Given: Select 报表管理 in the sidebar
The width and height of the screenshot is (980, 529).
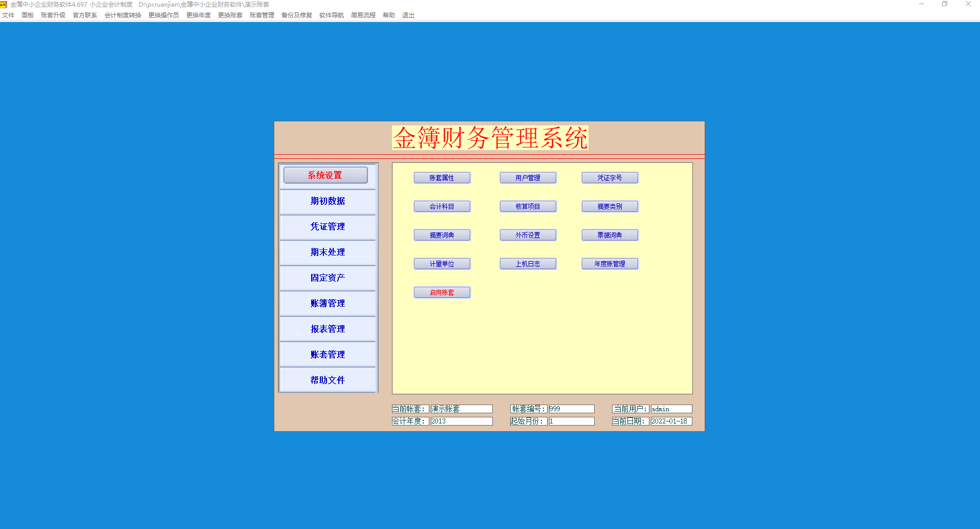Looking at the screenshot, I should (328, 329).
